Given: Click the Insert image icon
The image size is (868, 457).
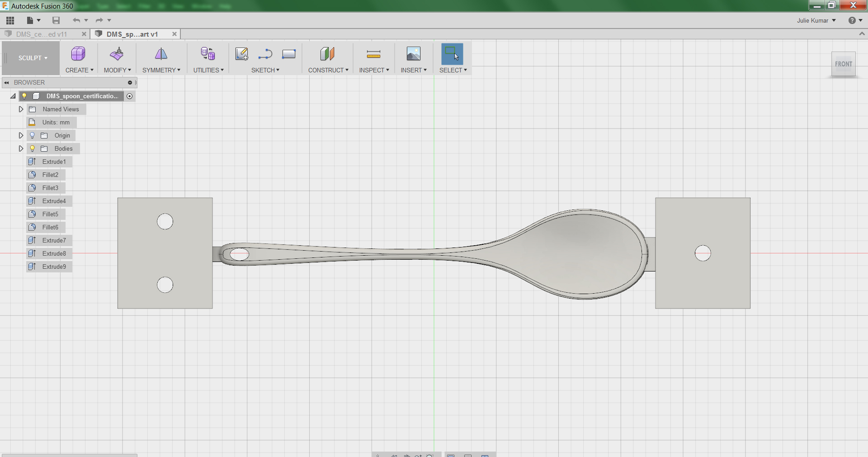Looking at the screenshot, I should (413, 54).
